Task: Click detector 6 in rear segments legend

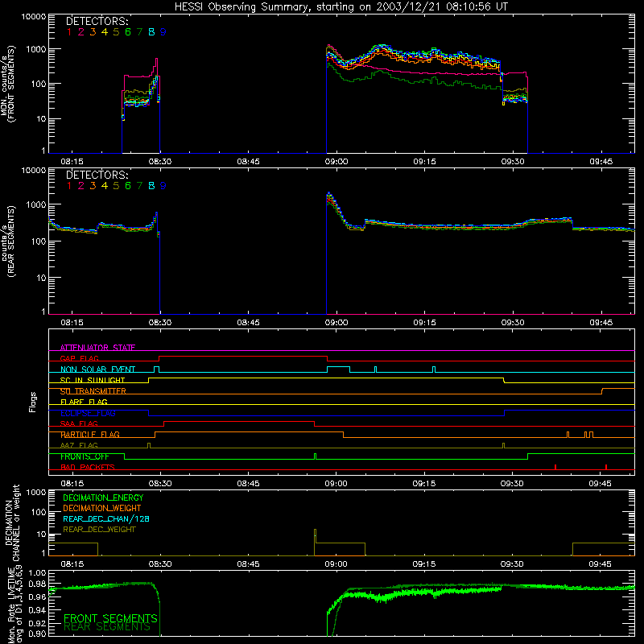Action: [x=128, y=186]
